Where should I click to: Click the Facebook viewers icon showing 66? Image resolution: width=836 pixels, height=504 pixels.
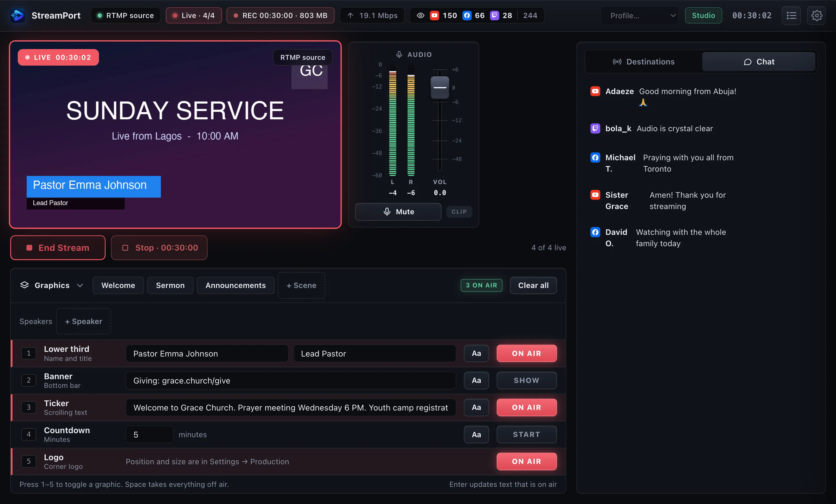click(467, 16)
